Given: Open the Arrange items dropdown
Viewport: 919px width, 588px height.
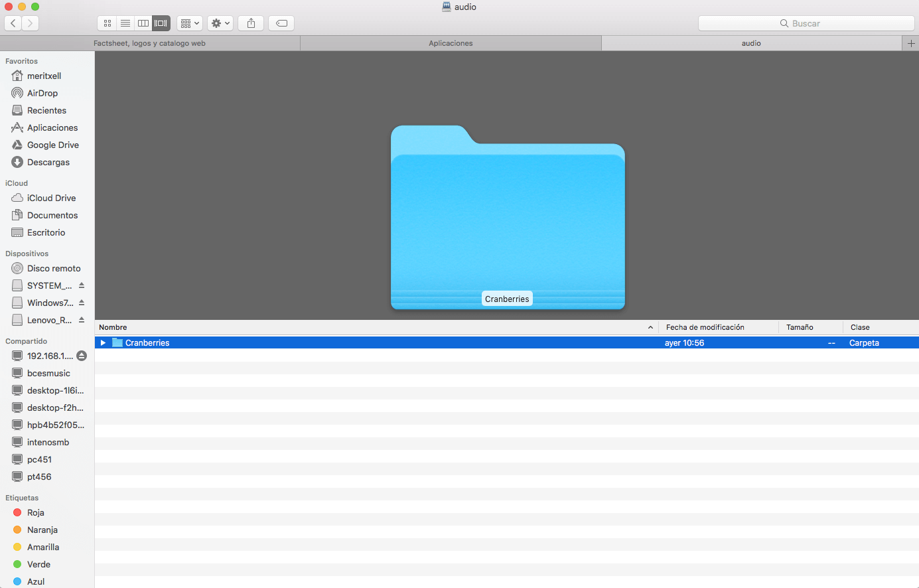Looking at the screenshot, I should click(x=190, y=23).
